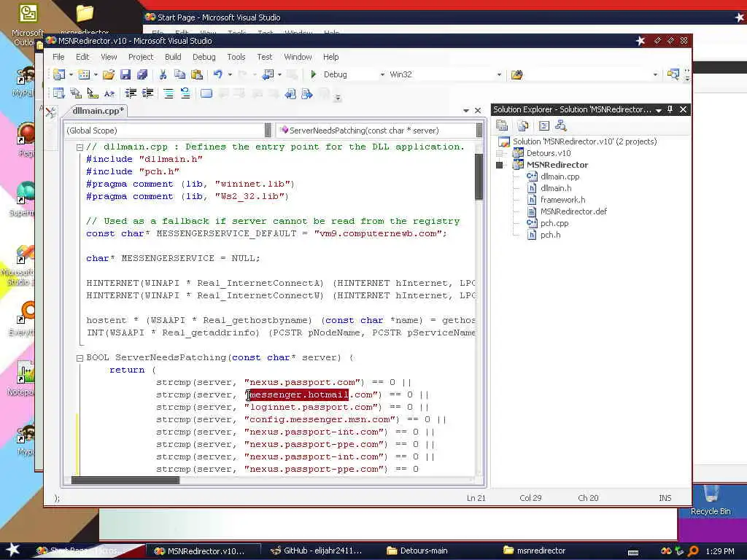Collapse the MSNRedirector project node
Screen dimensions: 747x560
click(x=499, y=165)
